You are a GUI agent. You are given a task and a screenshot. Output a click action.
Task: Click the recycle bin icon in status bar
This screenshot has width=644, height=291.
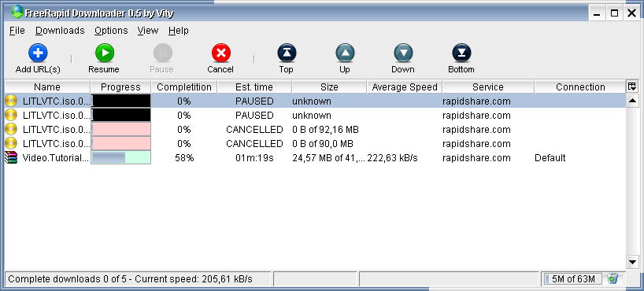pos(613,278)
